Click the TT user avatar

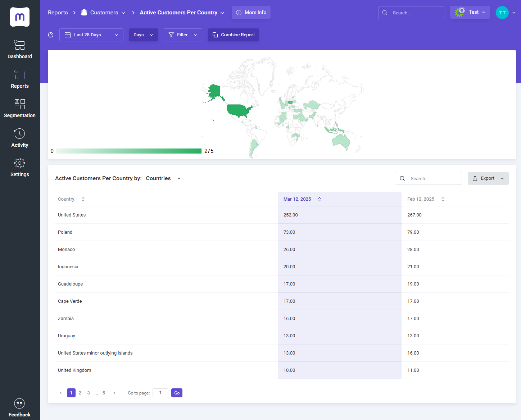[502, 13]
